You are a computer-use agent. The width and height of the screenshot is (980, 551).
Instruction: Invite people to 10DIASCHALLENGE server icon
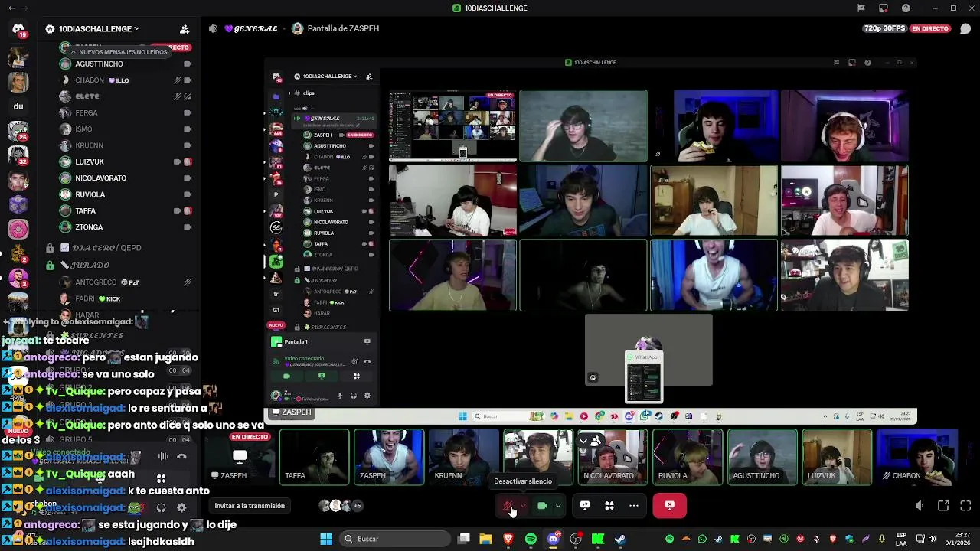(x=185, y=29)
